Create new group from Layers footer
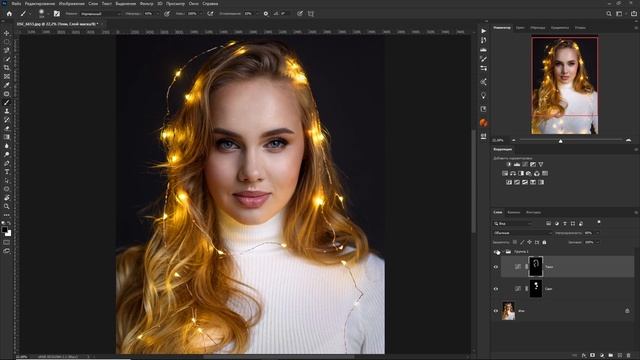 coord(611,356)
